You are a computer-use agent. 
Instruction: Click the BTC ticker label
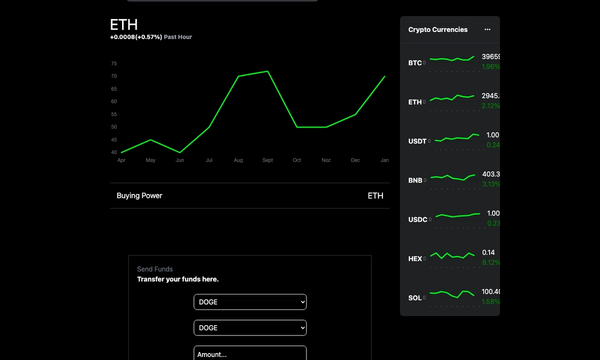[415, 63]
